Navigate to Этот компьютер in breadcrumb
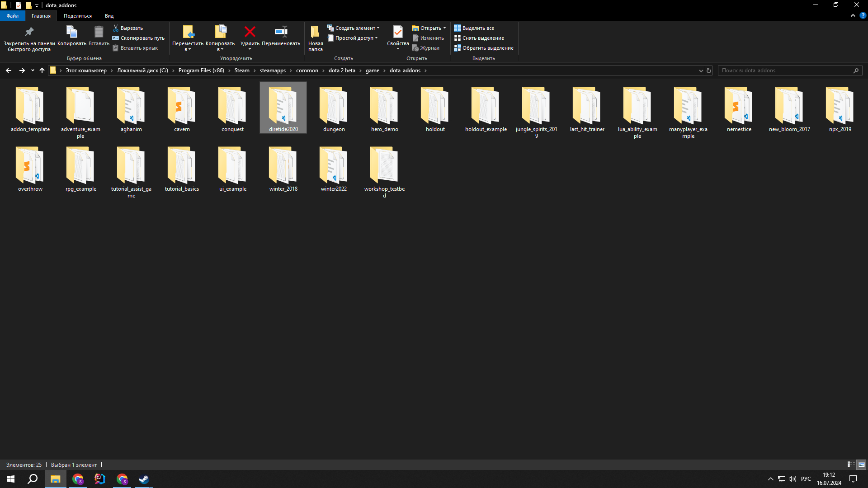 click(86, 70)
